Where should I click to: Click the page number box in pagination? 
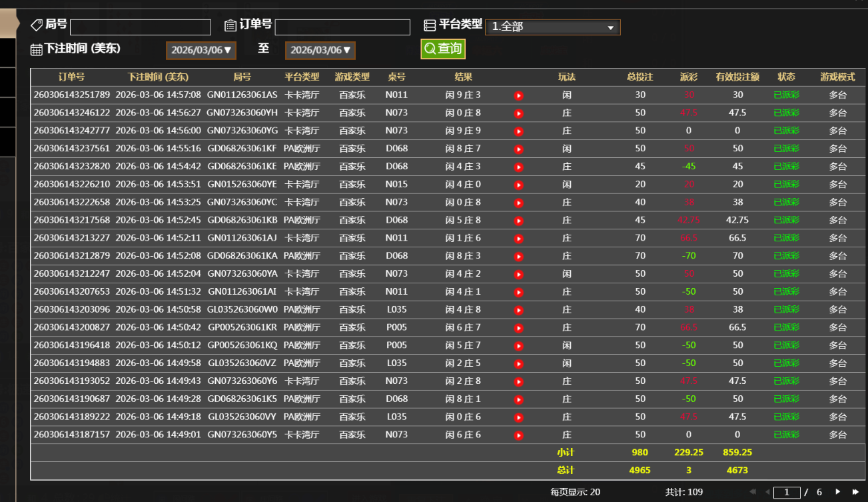[x=787, y=492]
